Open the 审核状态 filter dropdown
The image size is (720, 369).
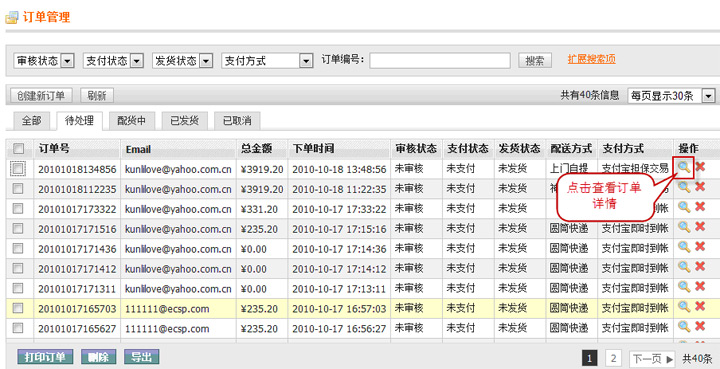click(44, 61)
